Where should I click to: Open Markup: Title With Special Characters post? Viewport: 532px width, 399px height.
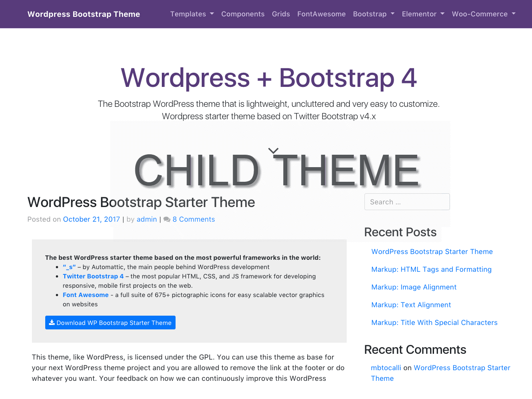click(434, 322)
